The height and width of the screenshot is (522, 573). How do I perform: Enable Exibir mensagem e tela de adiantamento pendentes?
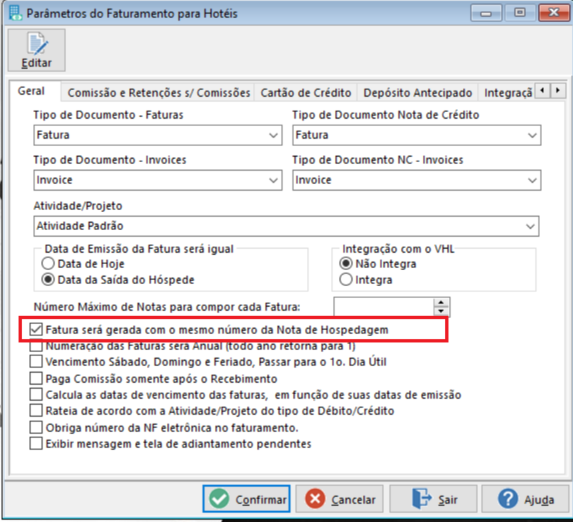coord(36,444)
